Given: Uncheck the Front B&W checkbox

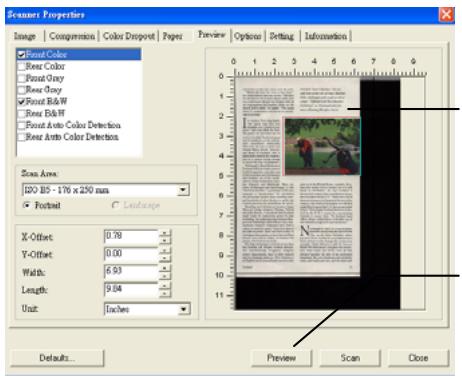Looking at the screenshot, I should pos(22,102).
